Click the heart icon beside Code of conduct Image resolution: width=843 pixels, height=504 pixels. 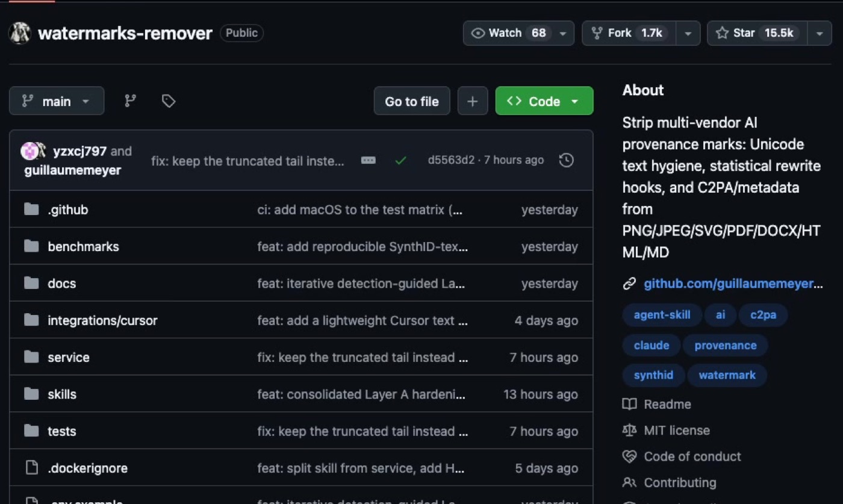[x=629, y=456]
